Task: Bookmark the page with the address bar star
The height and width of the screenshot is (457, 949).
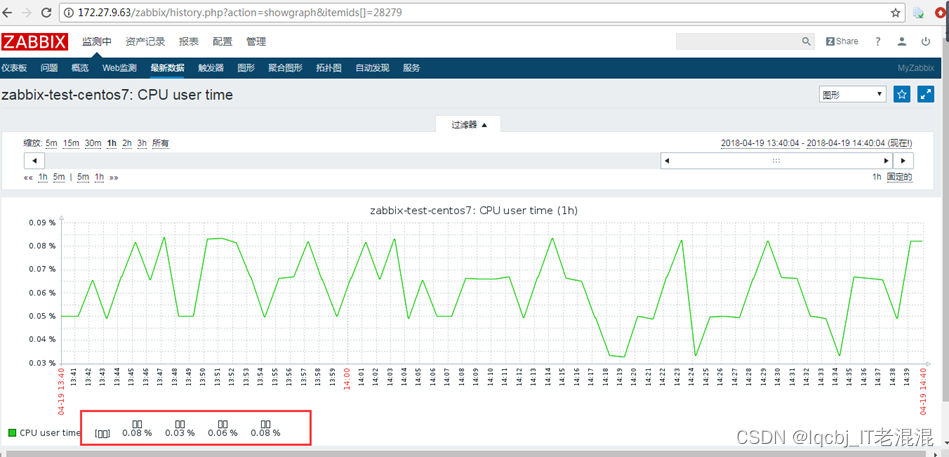Action: 896,12
